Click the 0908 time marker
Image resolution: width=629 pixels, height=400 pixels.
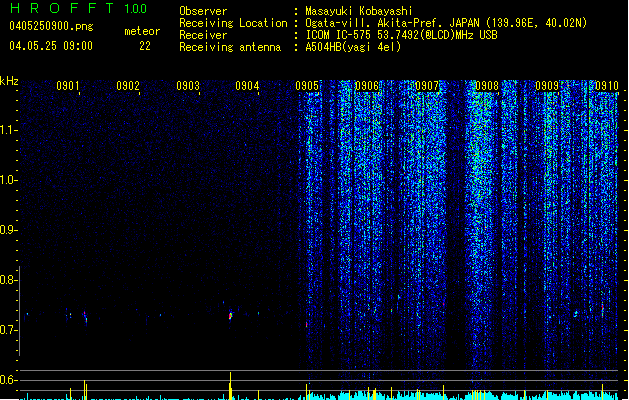point(487,86)
